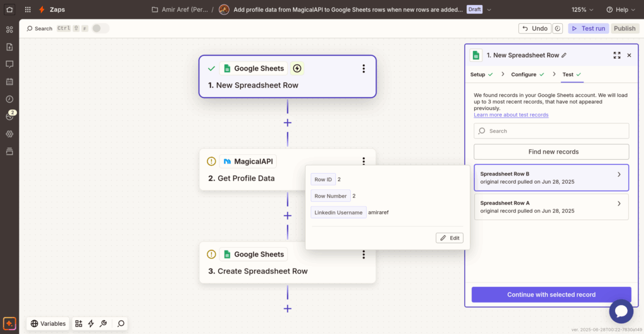Screen dimensions: 644x334
Task: Add a step after New Spreadsheet Row
Action: [287, 123]
